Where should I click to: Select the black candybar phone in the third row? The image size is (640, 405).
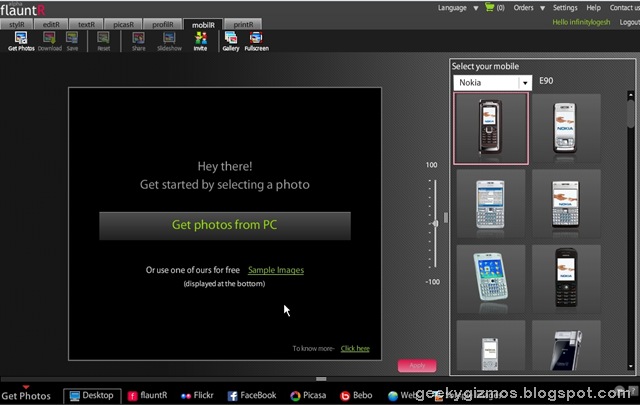tap(566, 279)
